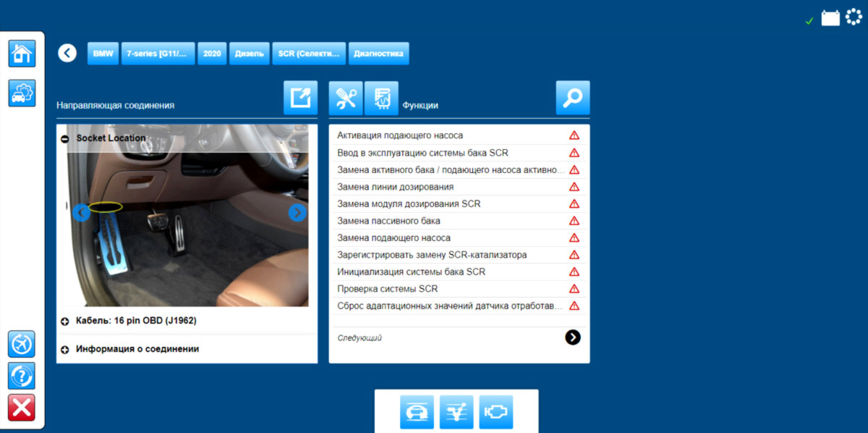Click Следующий to view next functions page
The width and height of the screenshot is (868, 433).
point(574,337)
